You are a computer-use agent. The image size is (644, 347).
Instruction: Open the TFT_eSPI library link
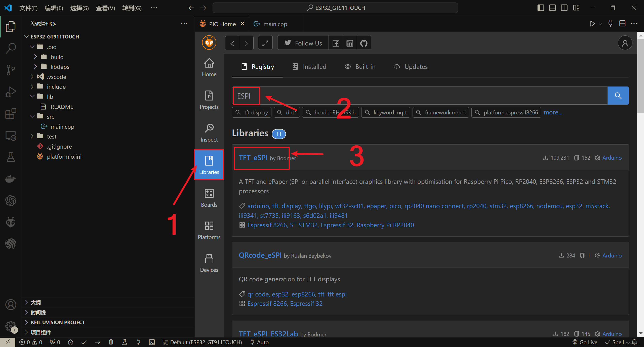(253, 158)
